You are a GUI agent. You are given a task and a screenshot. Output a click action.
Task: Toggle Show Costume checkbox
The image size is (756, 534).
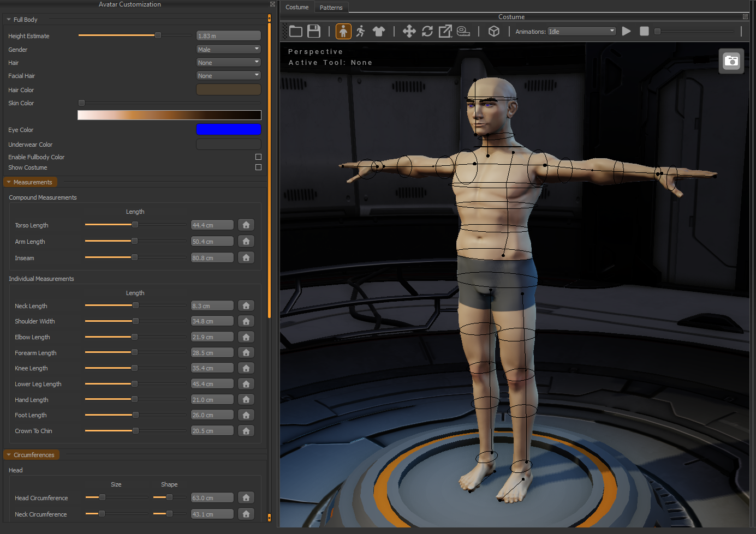[x=258, y=167]
